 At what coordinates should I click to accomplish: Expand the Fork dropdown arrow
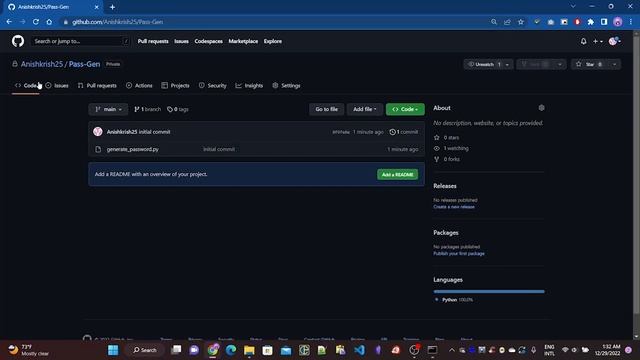[560, 64]
